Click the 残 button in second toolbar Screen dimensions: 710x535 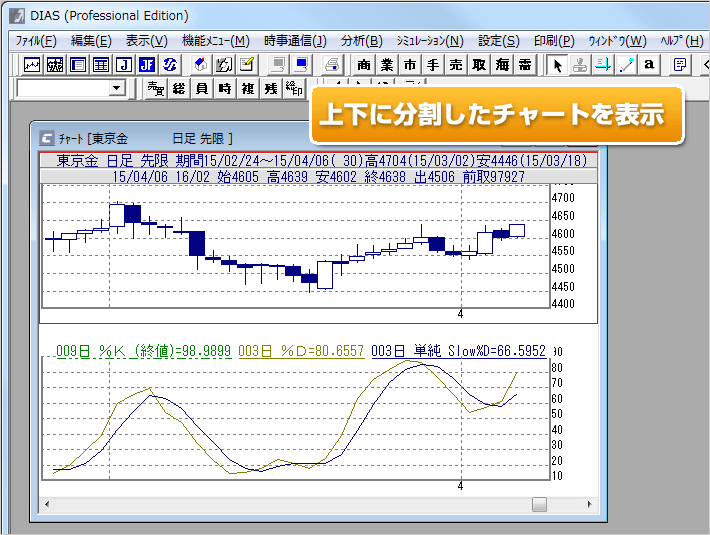270,89
